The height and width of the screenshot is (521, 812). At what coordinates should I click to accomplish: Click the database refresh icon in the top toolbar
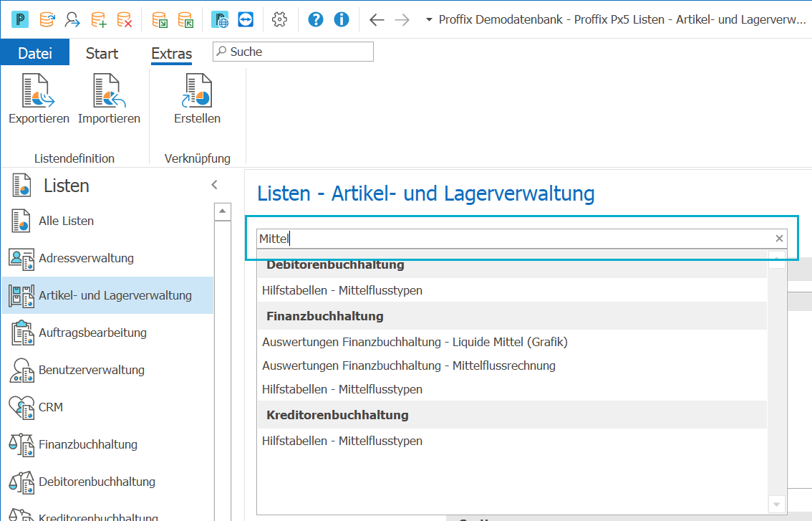tap(47, 19)
